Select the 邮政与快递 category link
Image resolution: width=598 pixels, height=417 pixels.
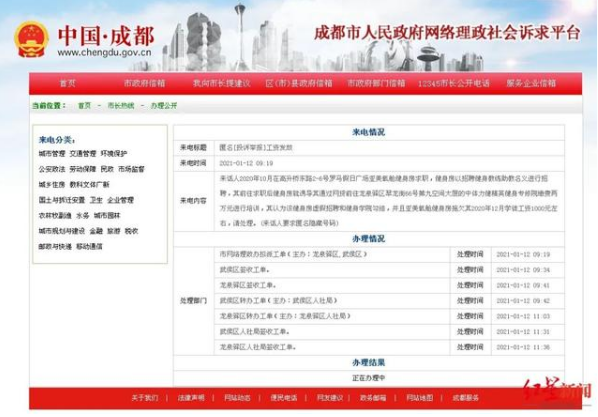pyautogui.click(x=55, y=246)
